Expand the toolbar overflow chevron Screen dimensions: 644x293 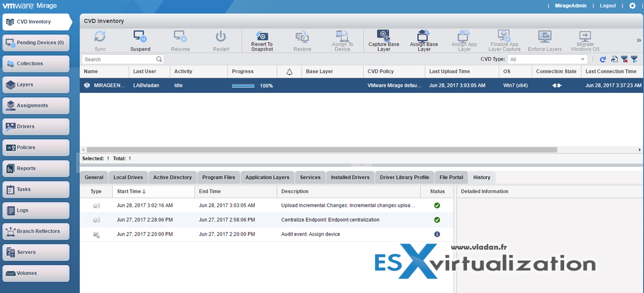point(639,40)
